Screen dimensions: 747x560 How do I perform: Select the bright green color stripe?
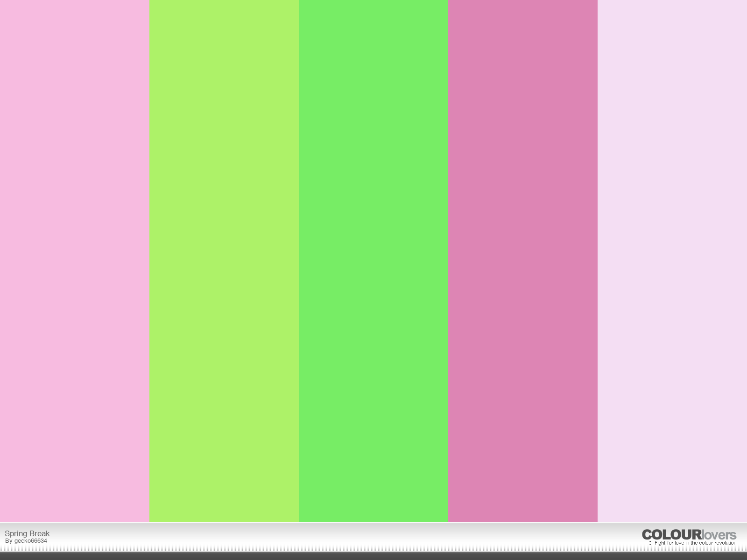[x=373, y=261]
